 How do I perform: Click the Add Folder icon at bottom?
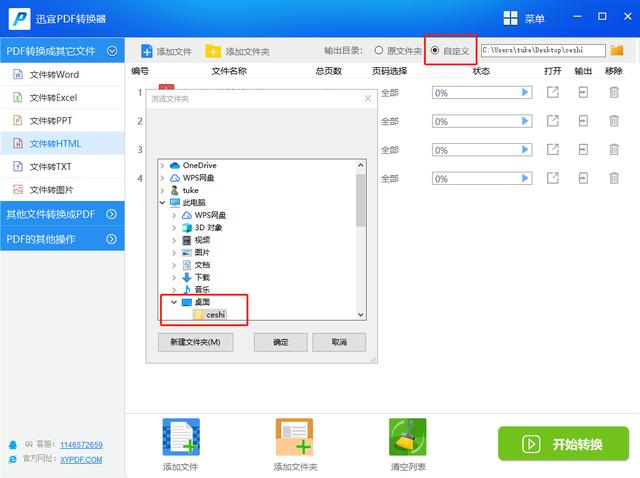[x=294, y=437]
